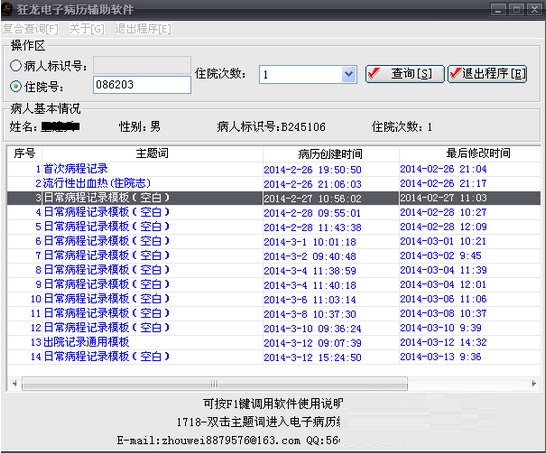Image resolution: width=546 pixels, height=453 pixels.
Task: Click the 住院号 input field containing 086203
Action: point(142,85)
